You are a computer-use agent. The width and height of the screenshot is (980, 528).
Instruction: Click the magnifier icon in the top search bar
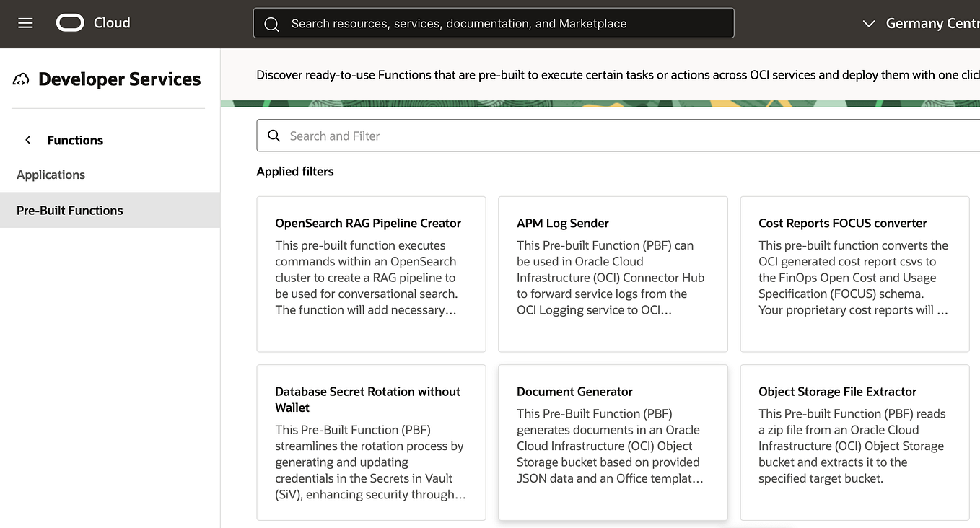tap(271, 23)
